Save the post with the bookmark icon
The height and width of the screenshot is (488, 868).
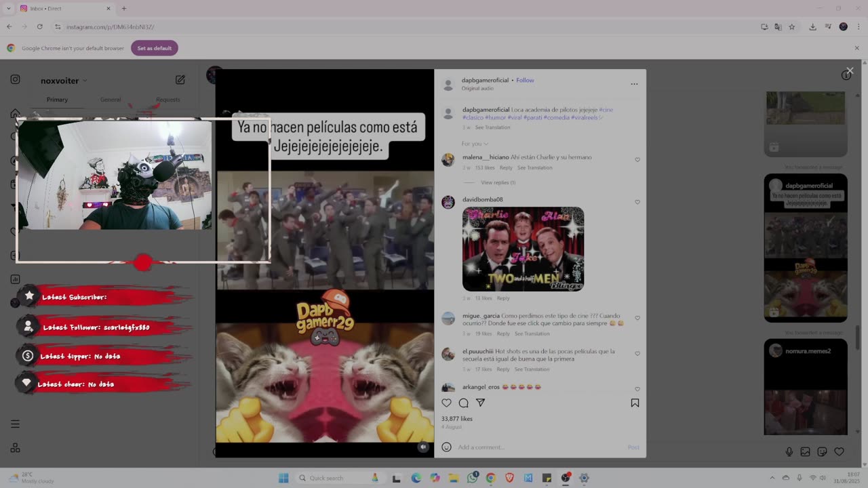click(635, 403)
